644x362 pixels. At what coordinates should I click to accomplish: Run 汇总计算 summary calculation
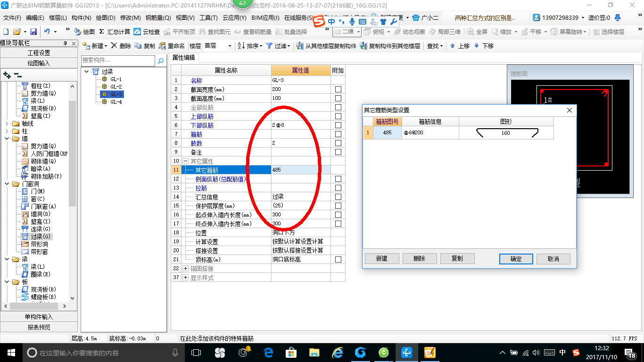[115, 32]
